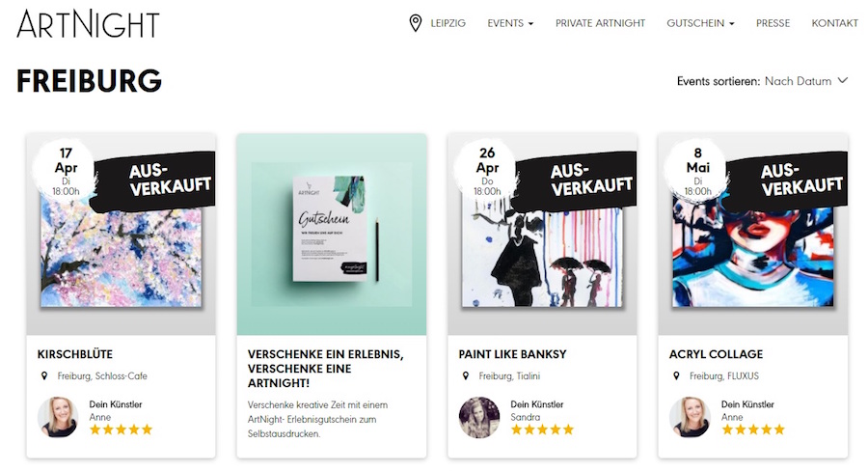Open the Kirschblüte event title
The image size is (868, 471).
[x=74, y=354]
